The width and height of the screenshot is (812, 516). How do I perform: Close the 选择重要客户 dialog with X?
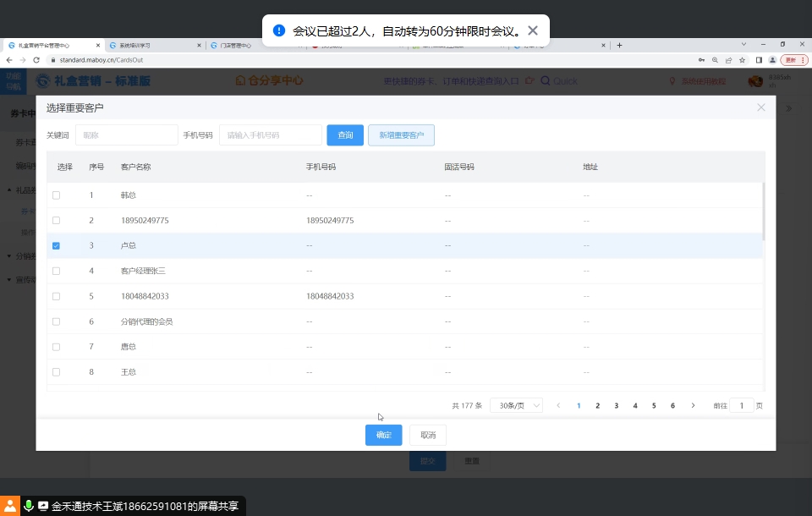pyautogui.click(x=760, y=107)
